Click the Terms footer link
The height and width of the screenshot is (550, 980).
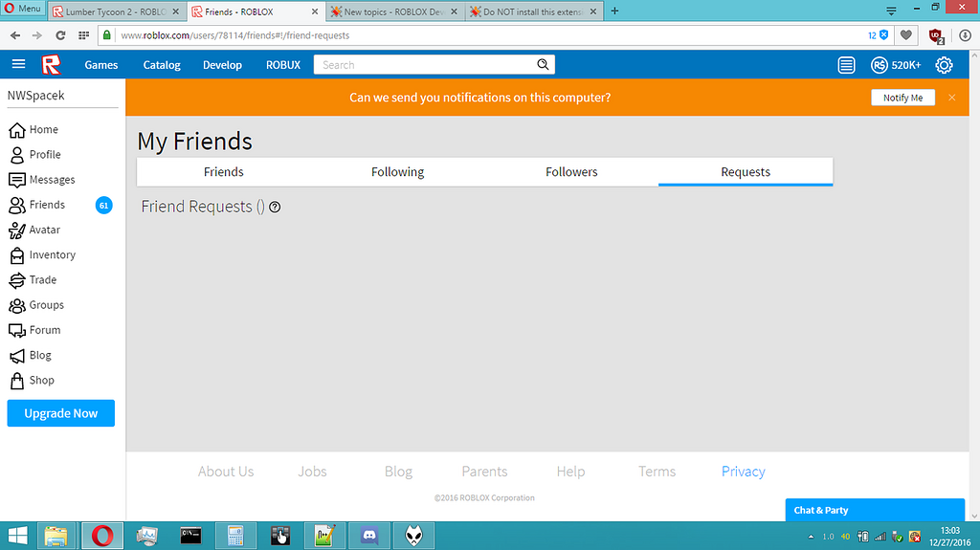click(x=657, y=472)
